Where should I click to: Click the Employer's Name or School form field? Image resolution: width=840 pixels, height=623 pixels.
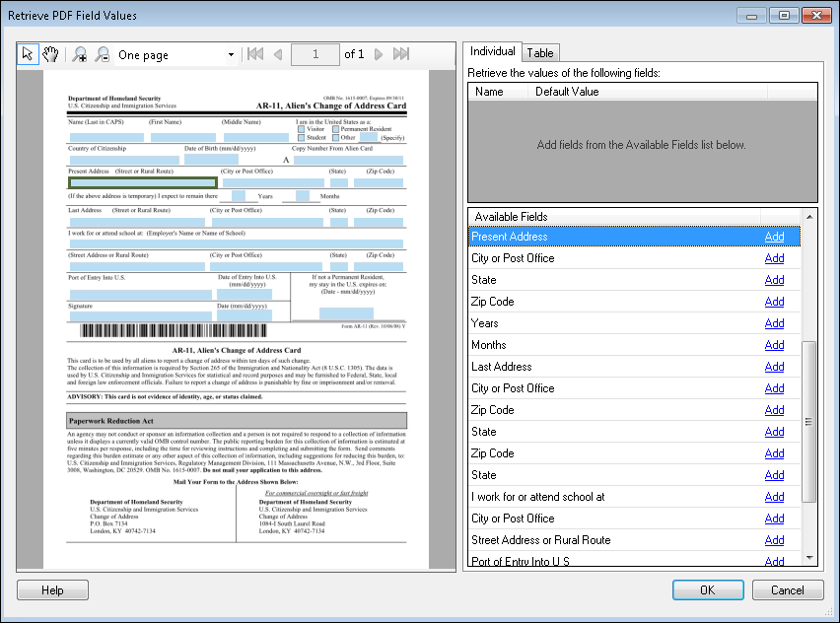pyautogui.click(x=237, y=243)
